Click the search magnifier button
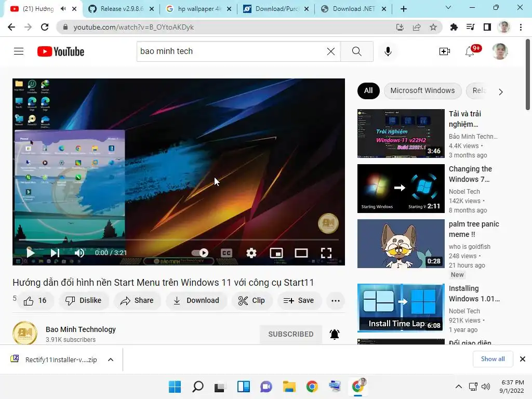The image size is (532, 399). (x=356, y=51)
